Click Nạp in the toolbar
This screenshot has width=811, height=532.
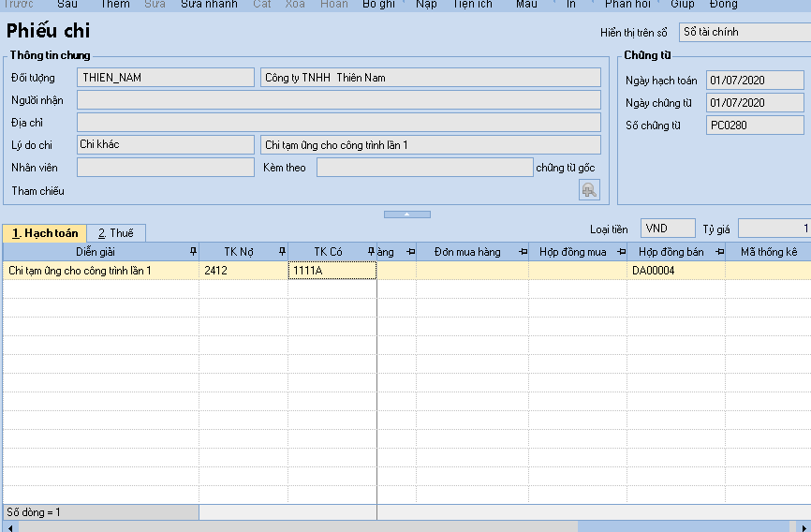[426, 5]
